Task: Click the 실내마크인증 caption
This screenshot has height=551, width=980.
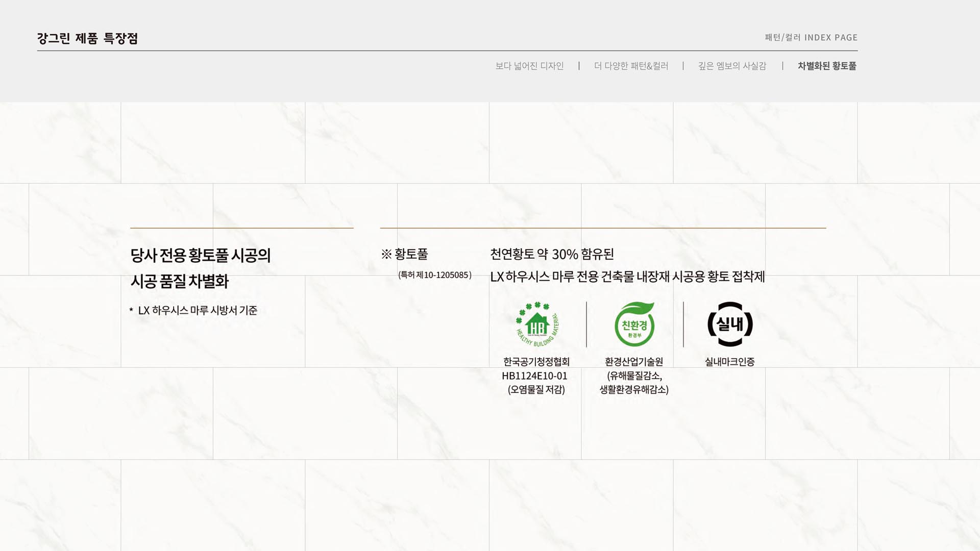Action: (730, 362)
